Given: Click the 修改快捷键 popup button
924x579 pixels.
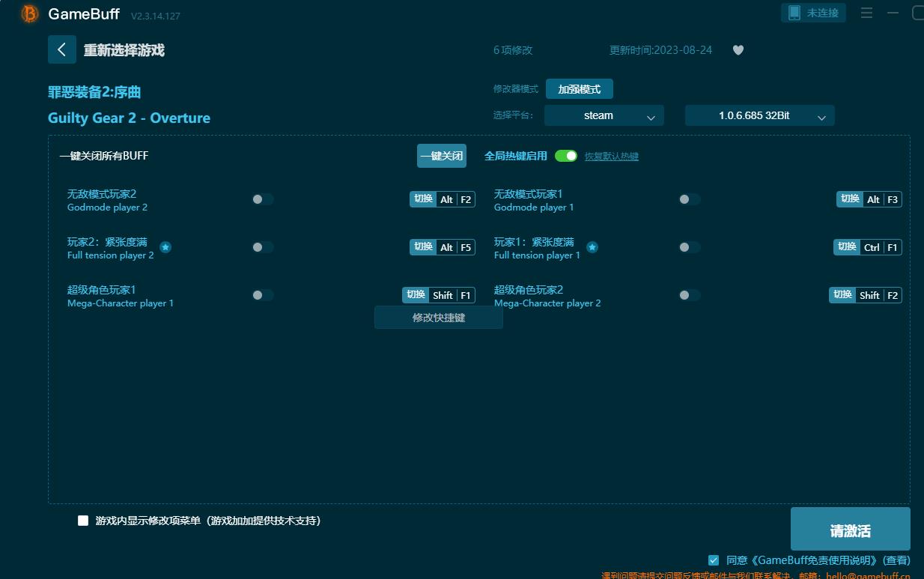Looking at the screenshot, I should click(x=439, y=318).
